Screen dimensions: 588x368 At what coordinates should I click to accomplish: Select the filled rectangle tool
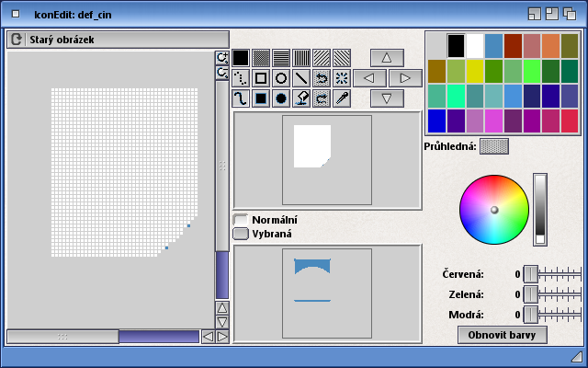(260, 98)
